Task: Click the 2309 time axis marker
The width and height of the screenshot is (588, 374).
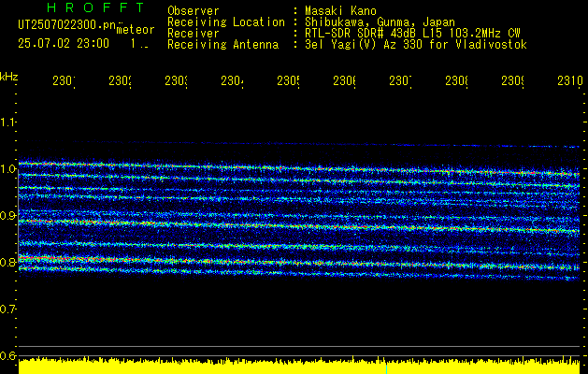Action: coord(512,80)
